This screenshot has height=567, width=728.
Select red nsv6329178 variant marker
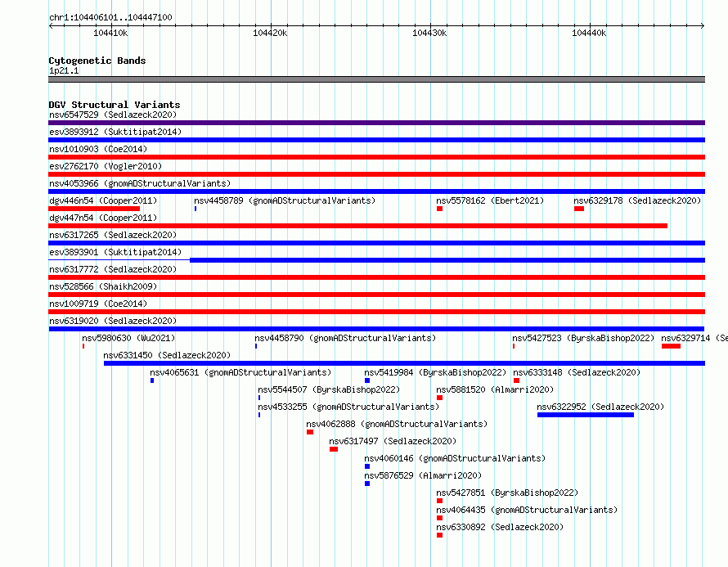[579, 209]
